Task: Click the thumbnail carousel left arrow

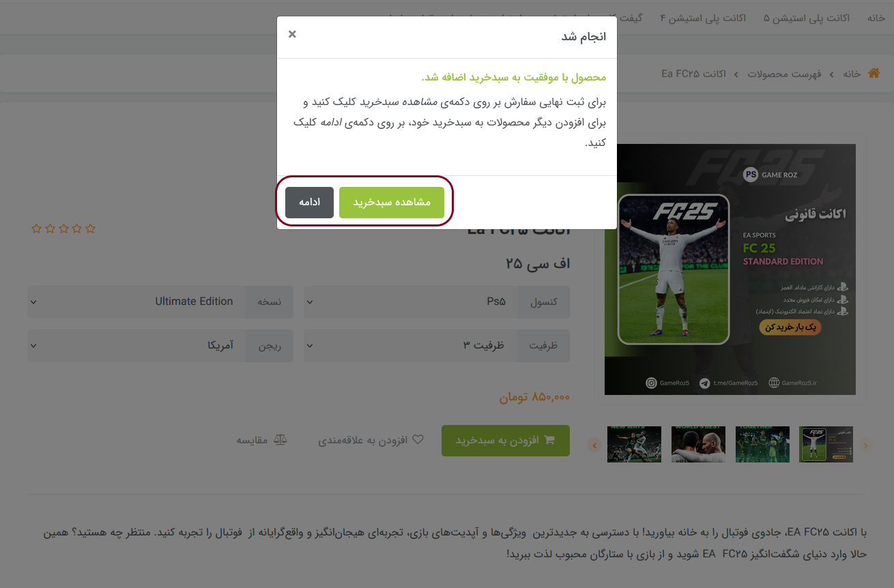Action: click(594, 445)
